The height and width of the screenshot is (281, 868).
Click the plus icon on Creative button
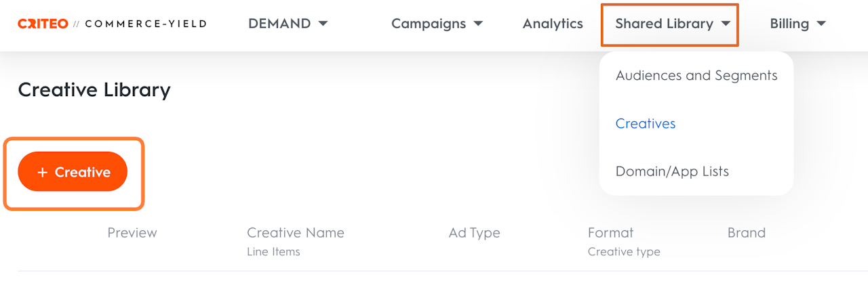coord(42,173)
